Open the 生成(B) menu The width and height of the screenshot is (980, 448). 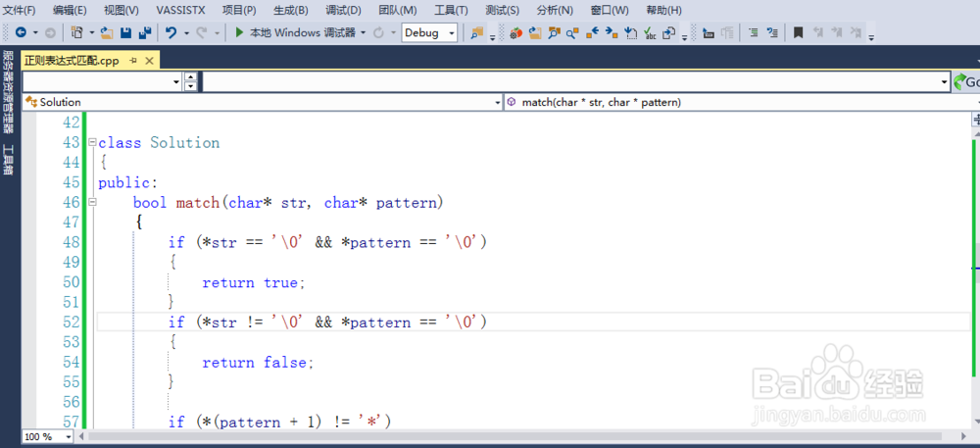[x=291, y=10]
